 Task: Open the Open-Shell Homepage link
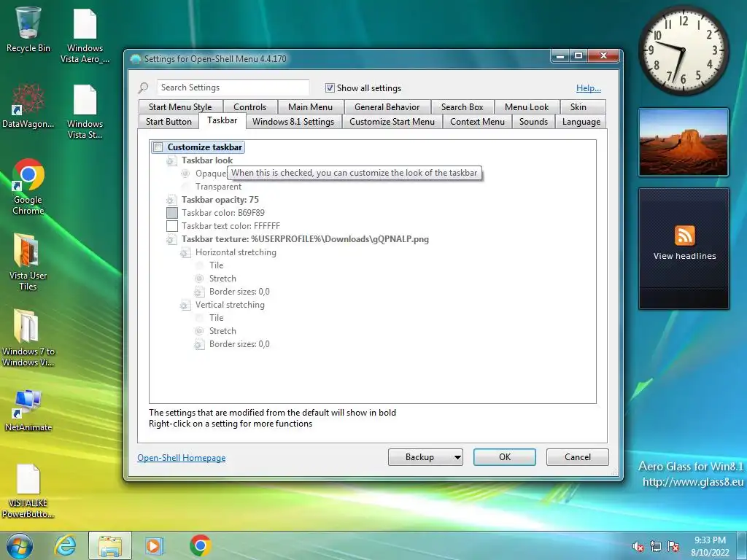pyautogui.click(x=182, y=458)
